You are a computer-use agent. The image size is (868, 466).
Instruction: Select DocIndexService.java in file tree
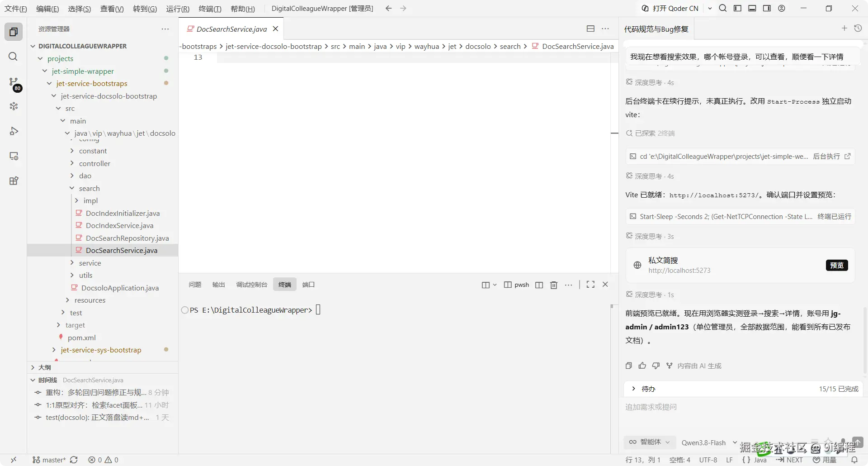[119, 225]
